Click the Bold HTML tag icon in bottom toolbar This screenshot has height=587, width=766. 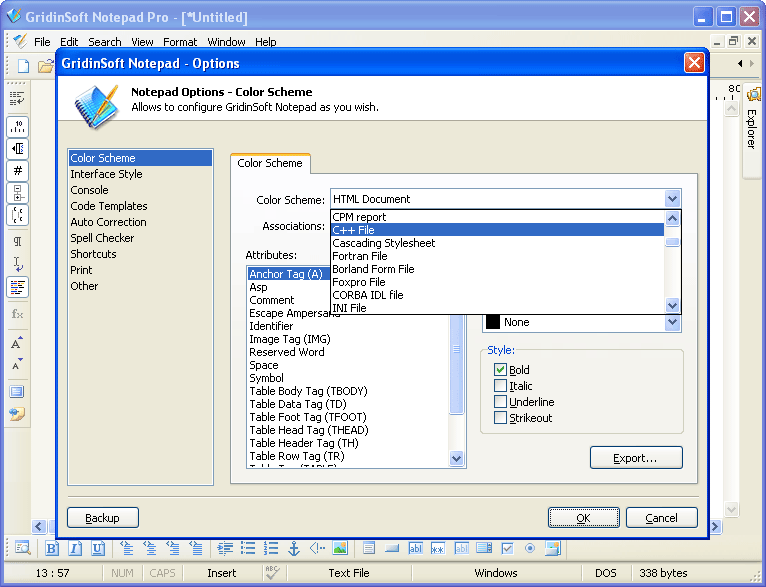coord(52,548)
